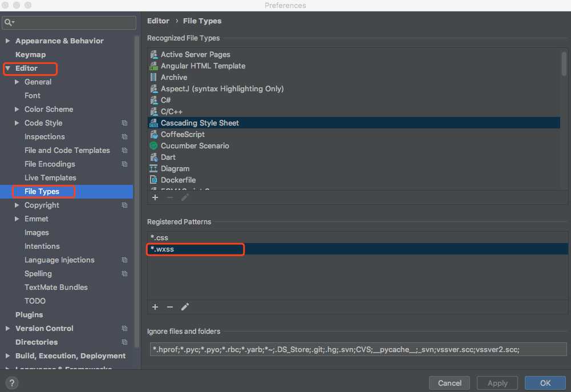
Task: Select the *.wxss registered pattern
Action: click(x=358, y=249)
